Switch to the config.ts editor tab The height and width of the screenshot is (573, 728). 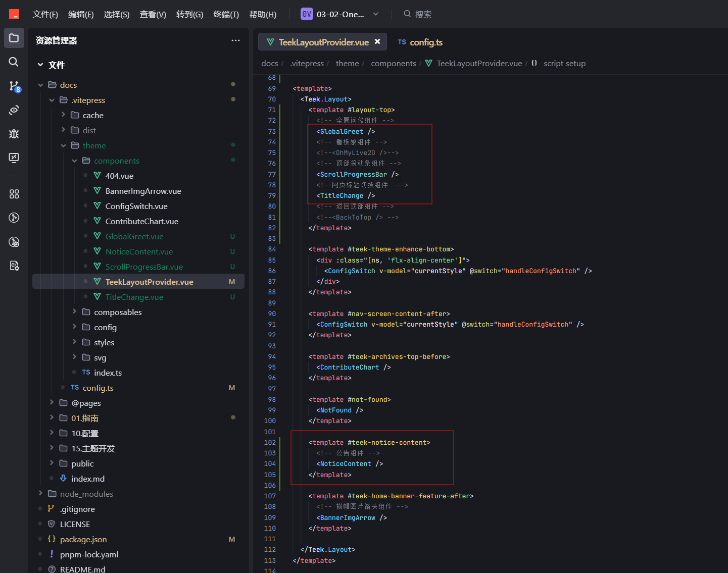point(420,42)
